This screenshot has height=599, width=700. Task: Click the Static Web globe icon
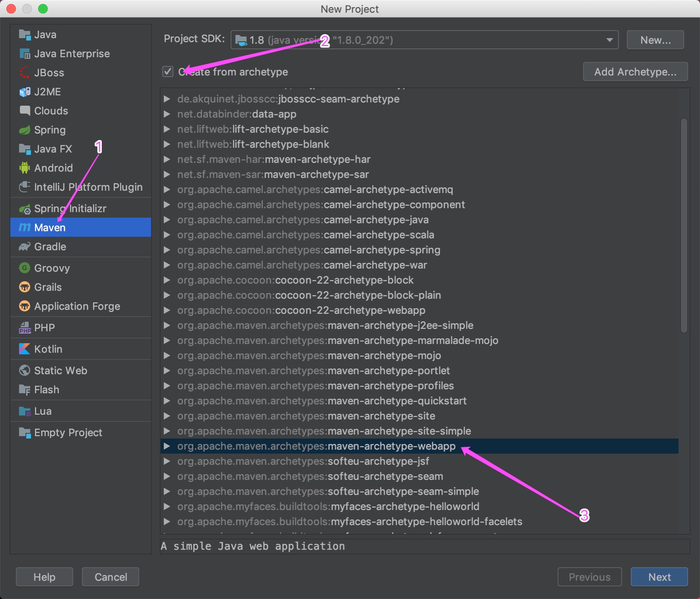tap(25, 370)
